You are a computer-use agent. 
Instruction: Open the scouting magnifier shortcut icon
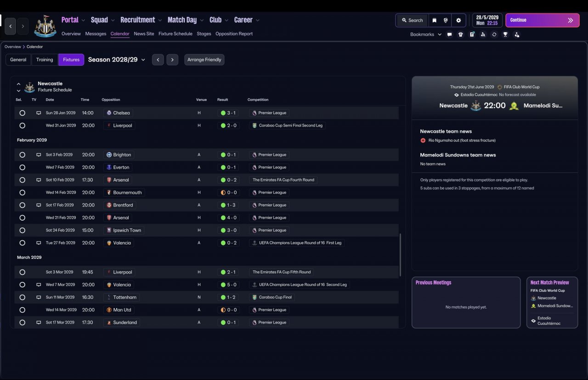coord(483,34)
